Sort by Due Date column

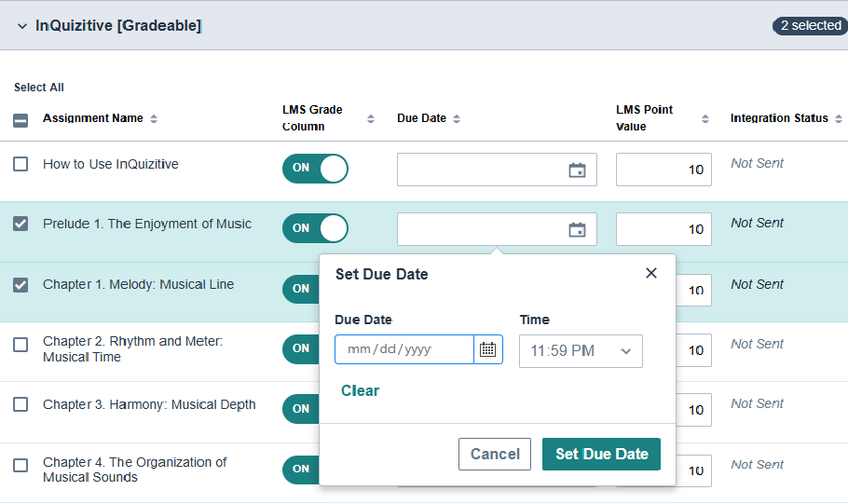(457, 119)
